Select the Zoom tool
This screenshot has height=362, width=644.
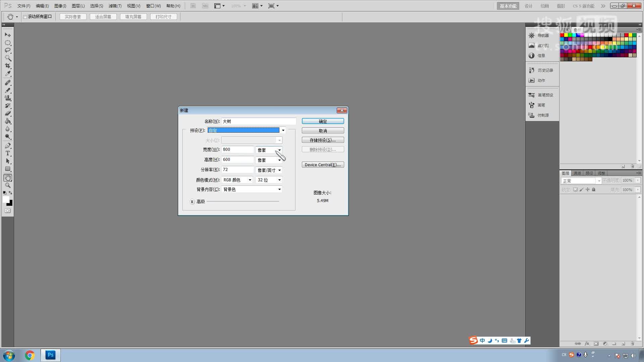pos(8,185)
